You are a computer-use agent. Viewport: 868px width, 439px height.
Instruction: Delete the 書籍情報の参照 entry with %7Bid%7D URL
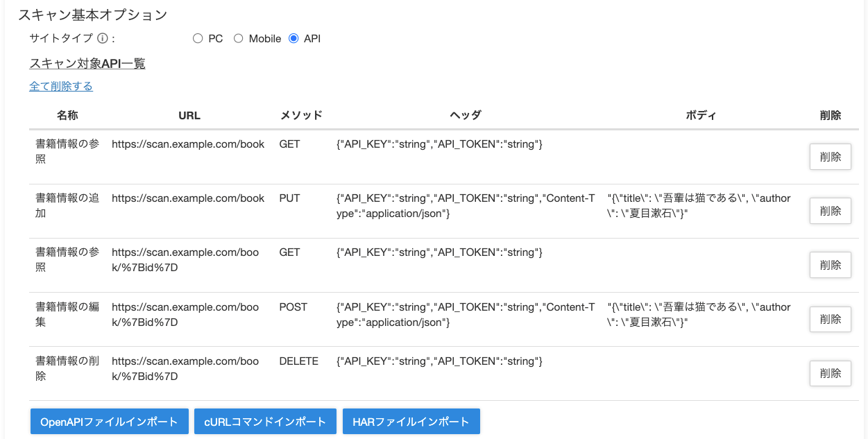pyautogui.click(x=830, y=264)
